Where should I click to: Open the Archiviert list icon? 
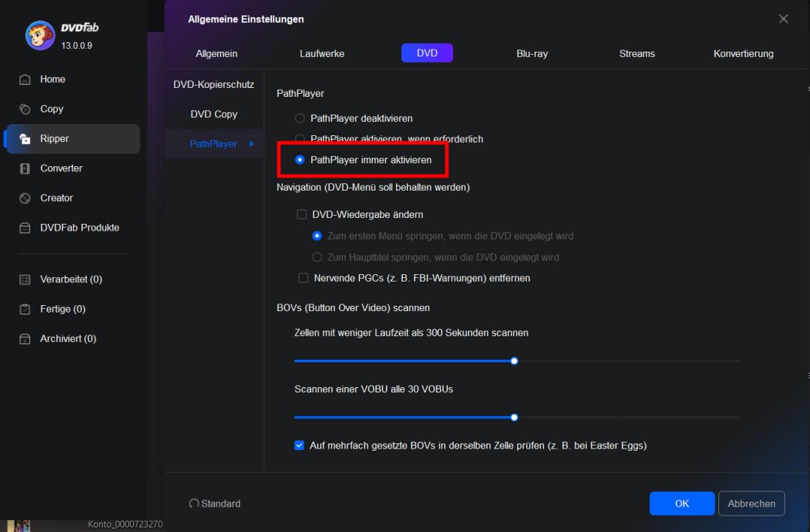tap(25, 339)
